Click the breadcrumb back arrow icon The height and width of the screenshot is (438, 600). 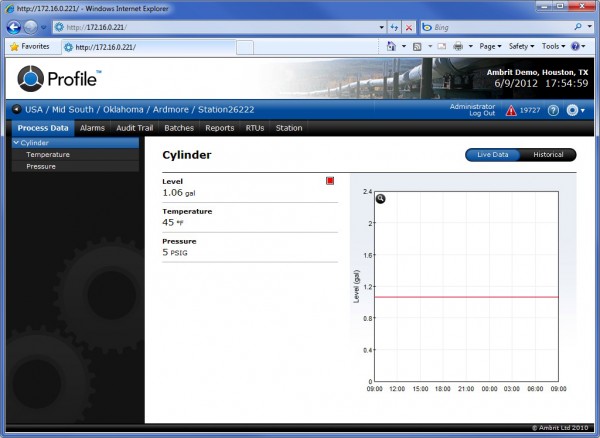pos(16,109)
